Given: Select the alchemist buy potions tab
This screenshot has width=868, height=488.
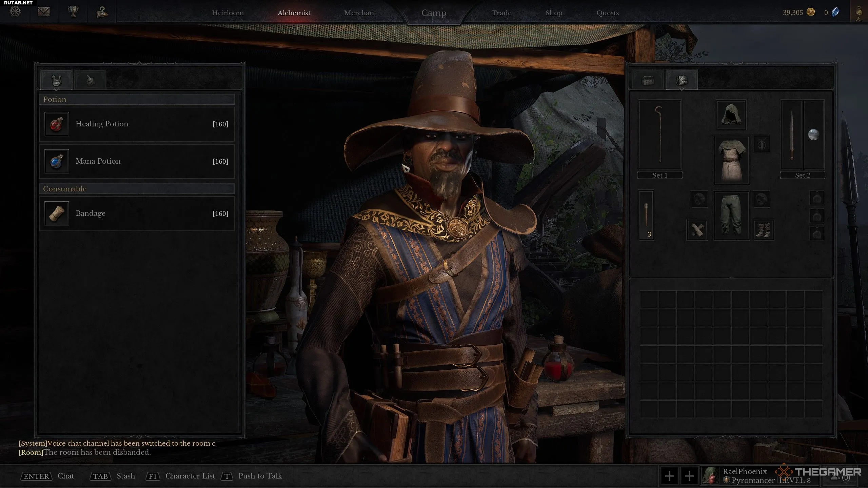Looking at the screenshot, I should [56, 80].
